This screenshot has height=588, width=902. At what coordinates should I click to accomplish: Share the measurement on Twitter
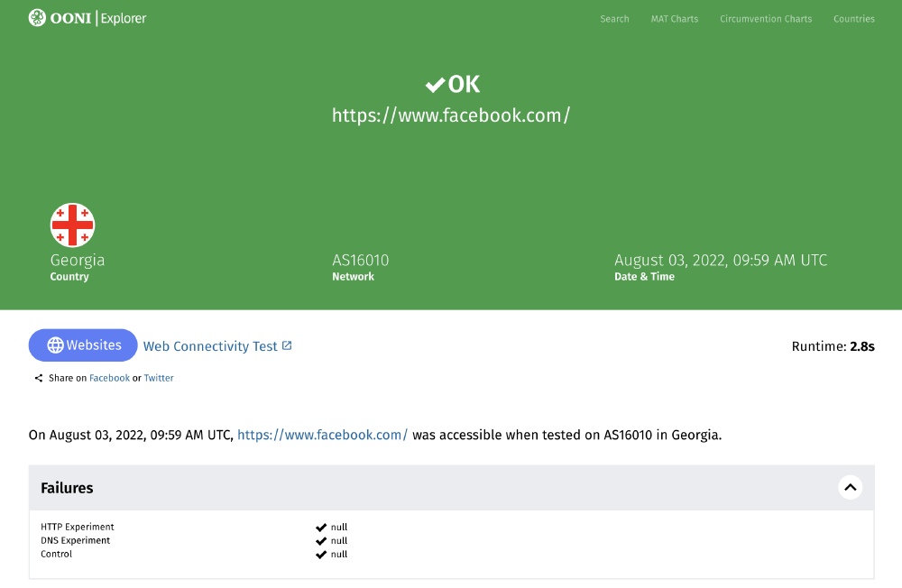(159, 378)
